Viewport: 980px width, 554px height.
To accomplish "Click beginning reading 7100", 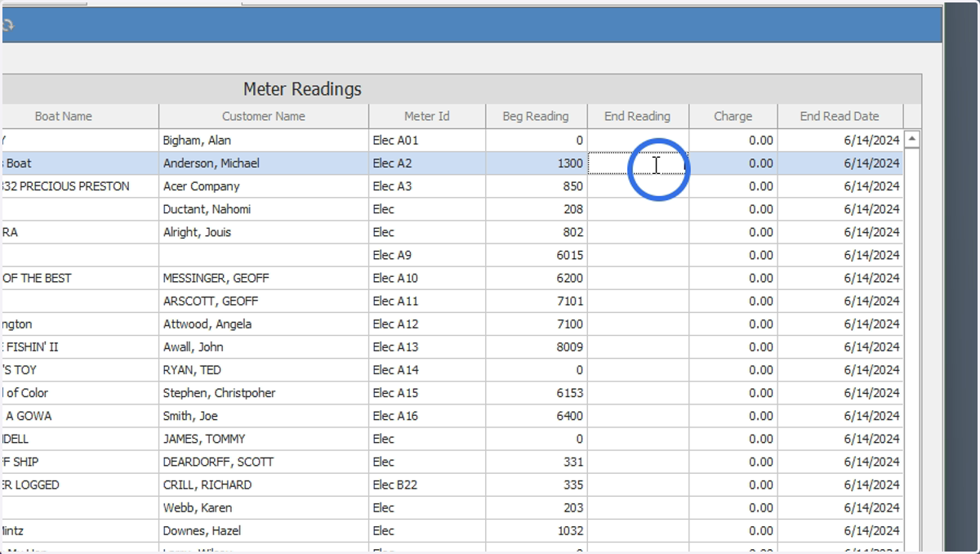I will tap(570, 324).
